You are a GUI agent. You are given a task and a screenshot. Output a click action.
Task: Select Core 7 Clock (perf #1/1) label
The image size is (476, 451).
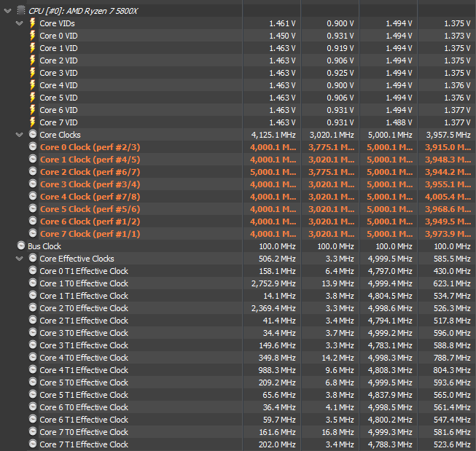coord(90,234)
